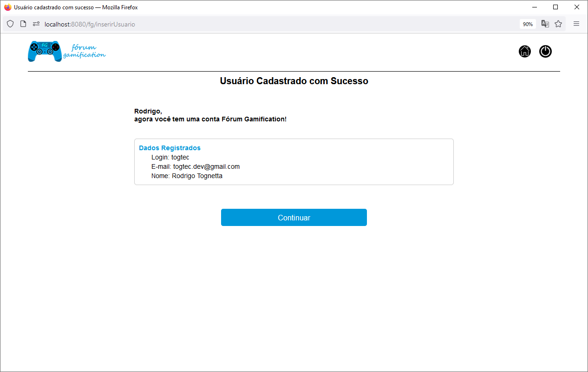The height and width of the screenshot is (372, 588).
Task: Click the Firefox logo in title bar
Action: 7,7
